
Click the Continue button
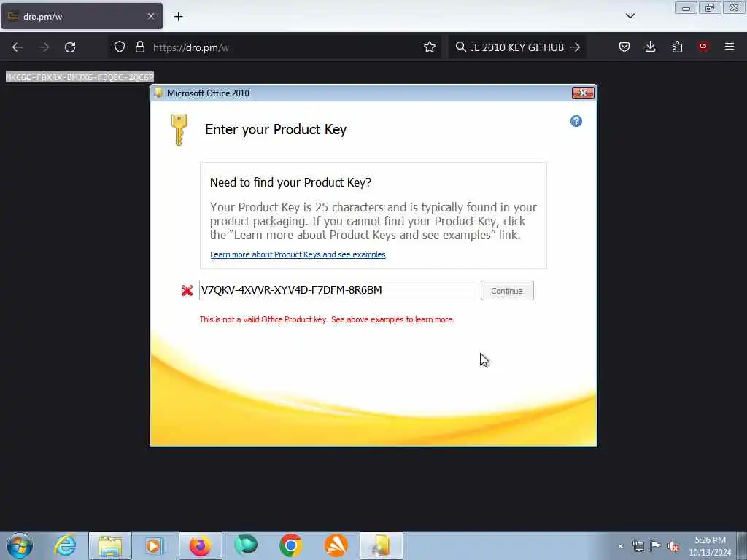(507, 290)
